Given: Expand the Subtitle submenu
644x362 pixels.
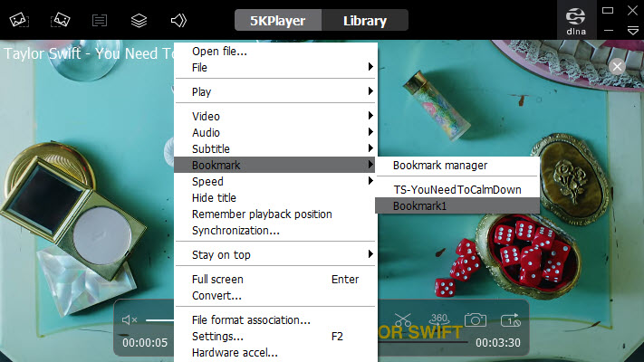Looking at the screenshot, I should click(275, 148).
